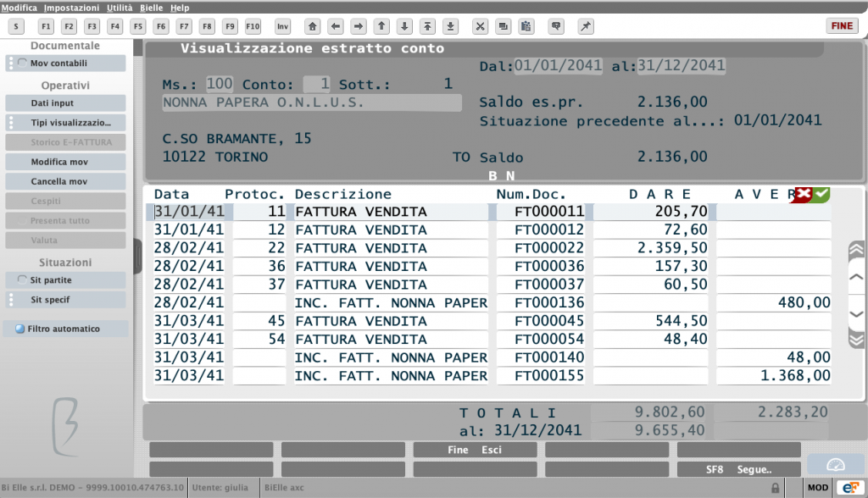This screenshot has width=868, height=498.
Task: Click the scissors cut icon
Action: 480,26
